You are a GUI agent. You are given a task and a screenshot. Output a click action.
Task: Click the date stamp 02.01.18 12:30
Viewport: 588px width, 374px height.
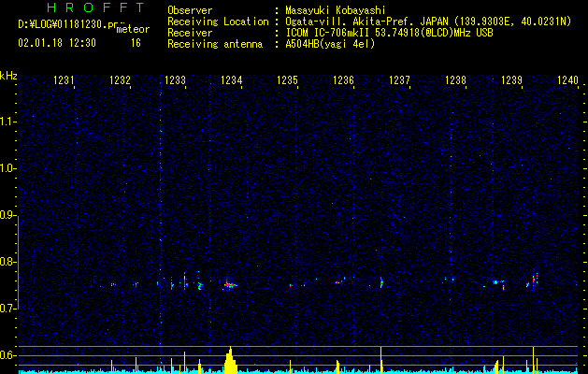[57, 43]
